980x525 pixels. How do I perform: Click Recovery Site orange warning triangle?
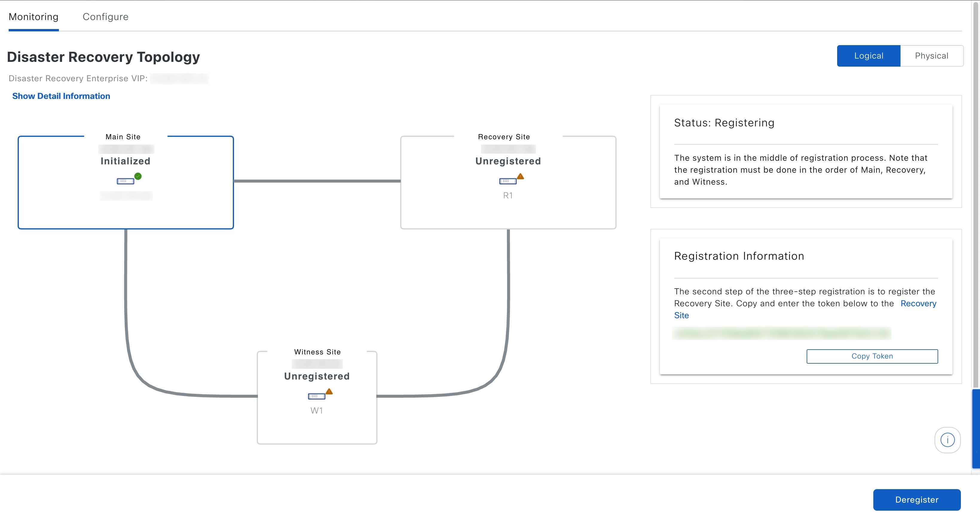pos(520,177)
